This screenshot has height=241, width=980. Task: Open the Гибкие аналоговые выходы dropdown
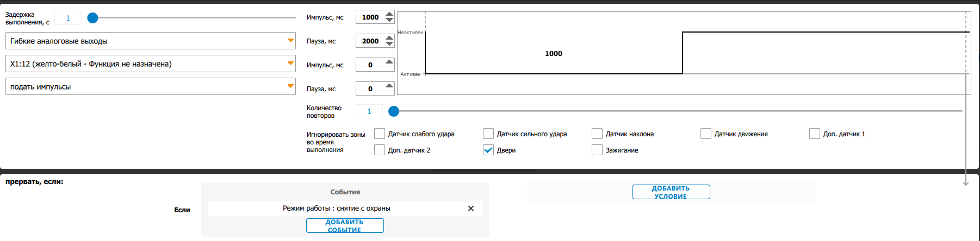tap(151, 41)
